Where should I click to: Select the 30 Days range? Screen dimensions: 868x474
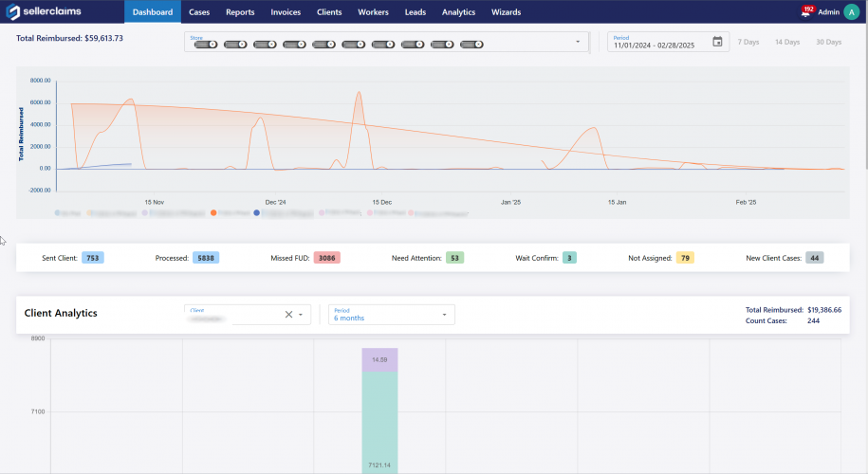(x=828, y=42)
